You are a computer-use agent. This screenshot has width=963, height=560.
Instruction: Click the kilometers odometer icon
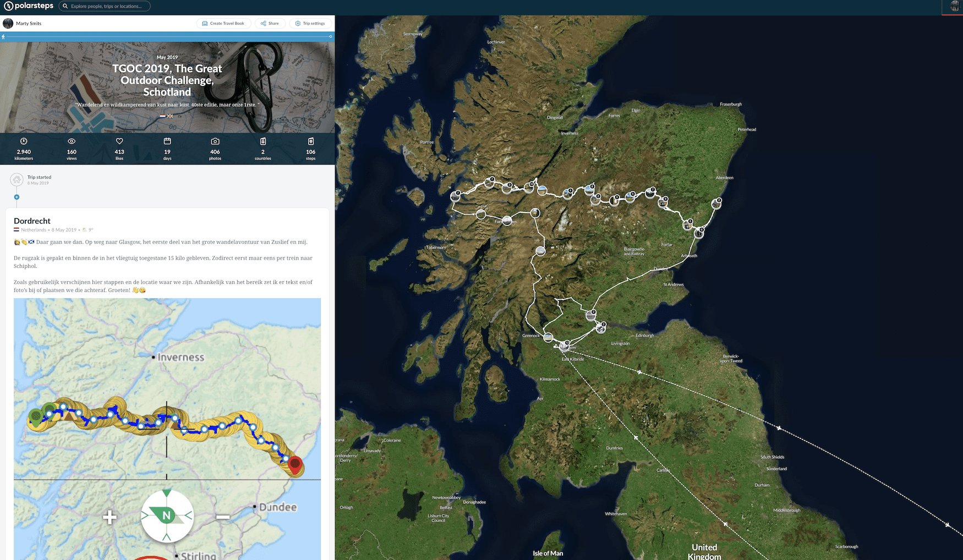24,141
